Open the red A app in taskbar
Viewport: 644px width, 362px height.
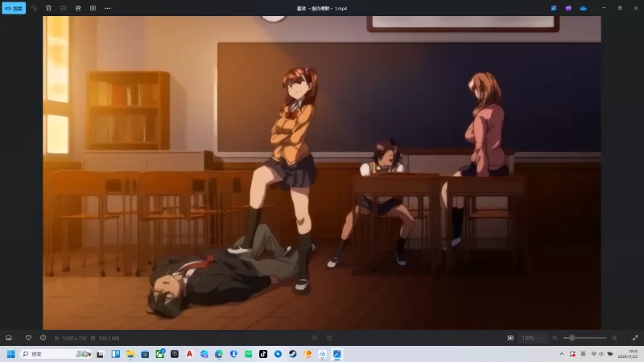(x=189, y=354)
